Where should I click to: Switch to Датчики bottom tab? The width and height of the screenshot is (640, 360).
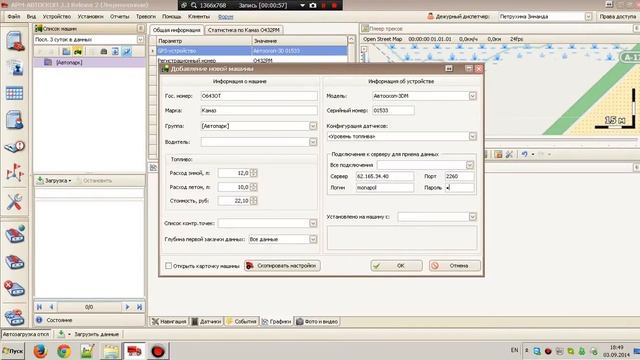click(x=207, y=322)
